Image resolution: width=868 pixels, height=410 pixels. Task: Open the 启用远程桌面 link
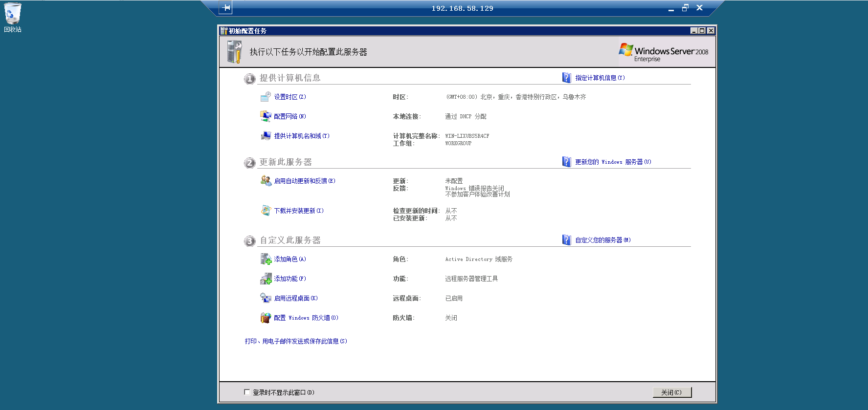pos(295,298)
